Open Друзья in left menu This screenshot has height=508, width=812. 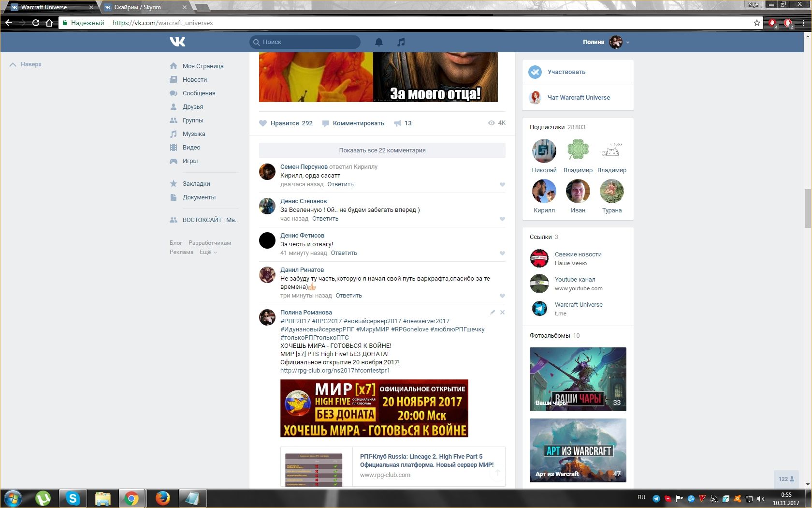(x=193, y=107)
